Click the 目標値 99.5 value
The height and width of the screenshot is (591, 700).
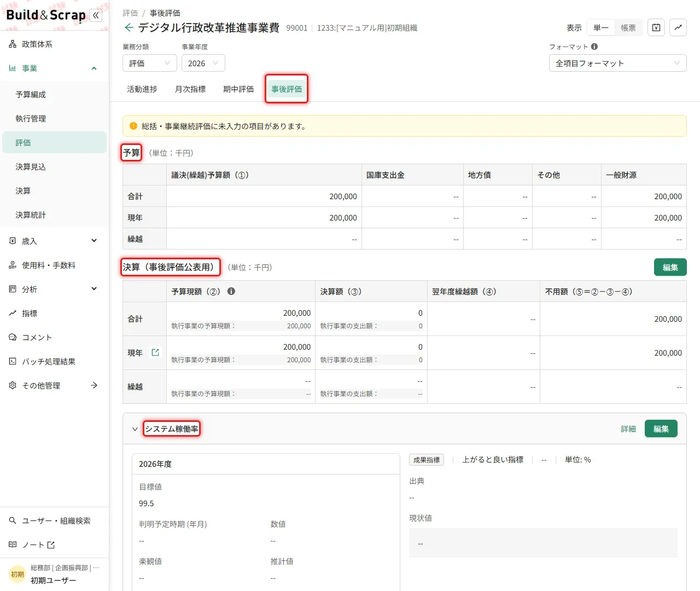click(147, 503)
